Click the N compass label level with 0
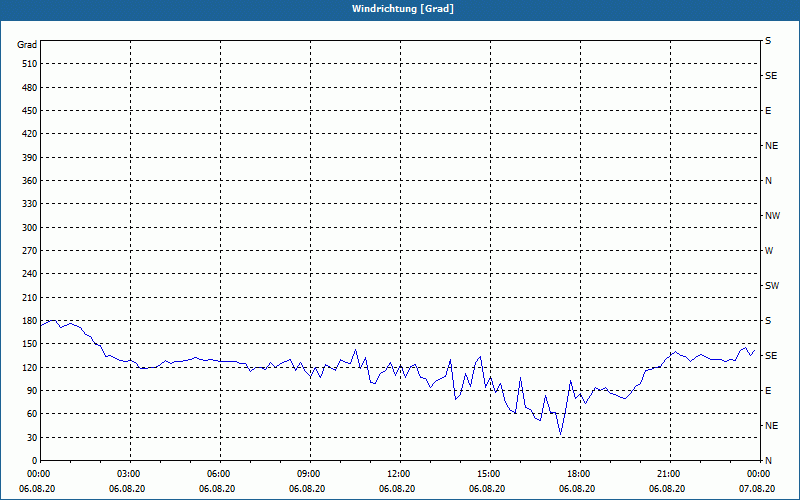Screen dimensions: 800x500 pos(768,461)
